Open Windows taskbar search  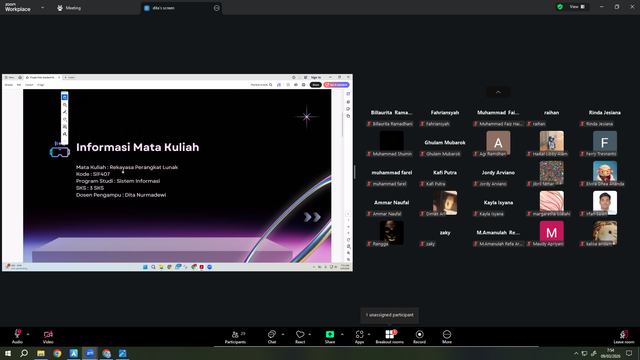24,353
